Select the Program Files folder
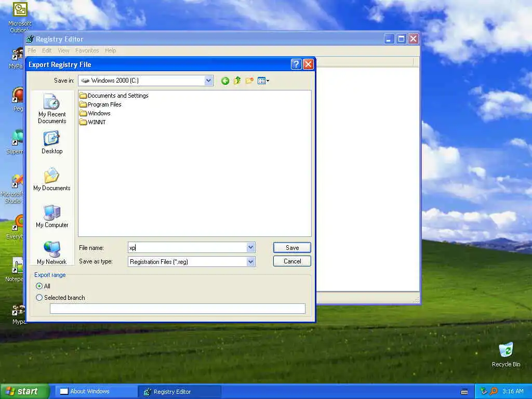 click(100, 104)
